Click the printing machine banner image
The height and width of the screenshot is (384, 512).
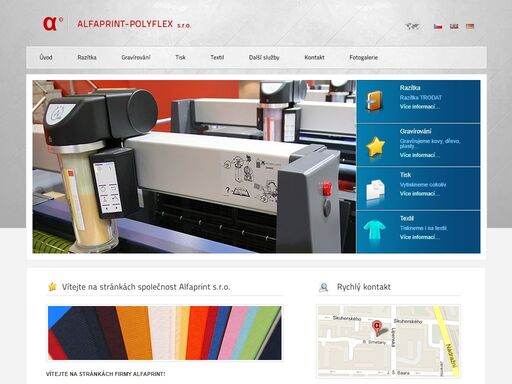pyautogui.click(x=194, y=166)
